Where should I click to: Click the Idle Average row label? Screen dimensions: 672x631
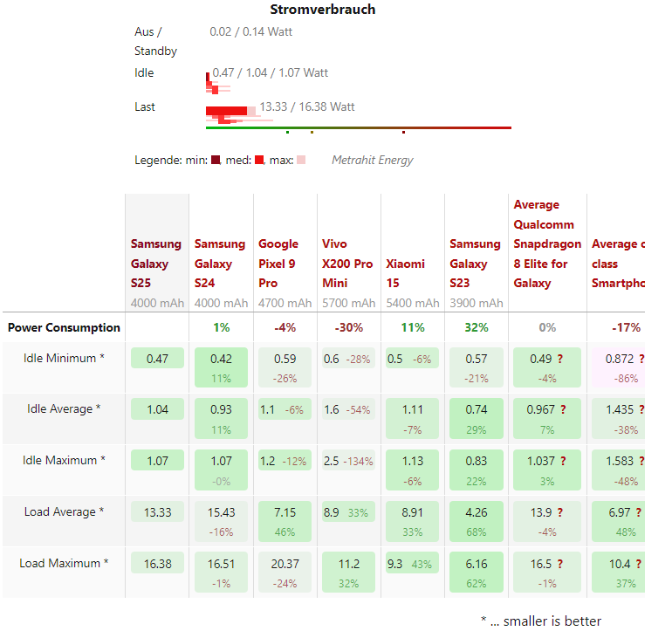click(x=64, y=409)
